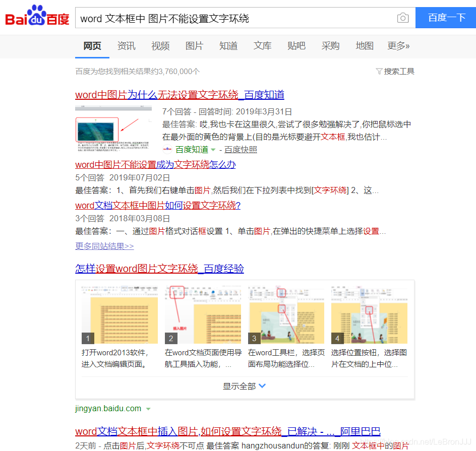Click caption 选择位置按钮, 选择图片在文档的上中位
Image resolution: width=476 pixels, height=451 pixels.
(369, 358)
